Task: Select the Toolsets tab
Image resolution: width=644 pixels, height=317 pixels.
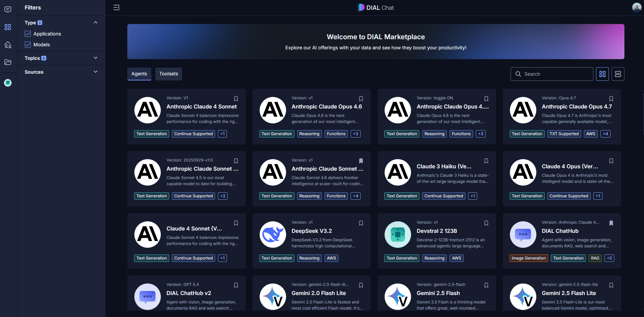Action: click(169, 74)
